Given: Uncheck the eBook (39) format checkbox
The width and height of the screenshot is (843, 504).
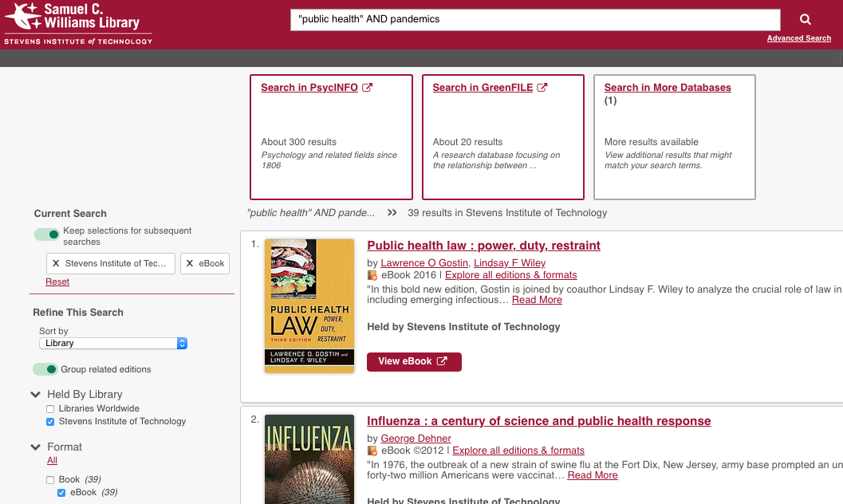Looking at the screenshot, I should [x=61, y=493].
